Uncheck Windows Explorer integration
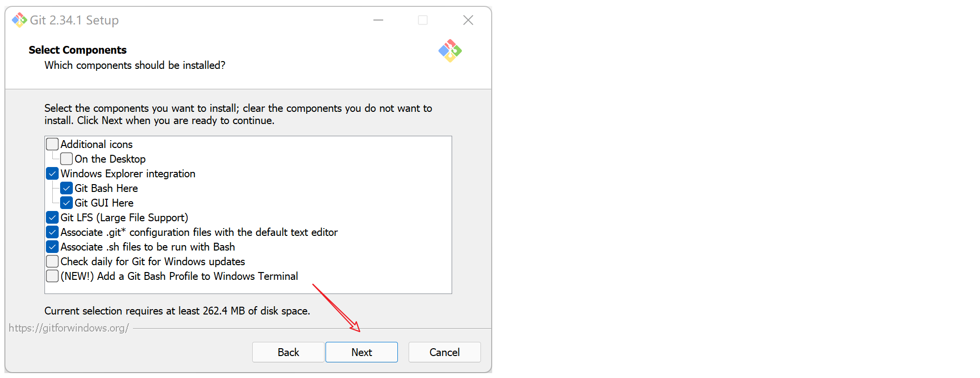This screenshot has height=378, width=980. pyautogui.click(x=52, y=173)
